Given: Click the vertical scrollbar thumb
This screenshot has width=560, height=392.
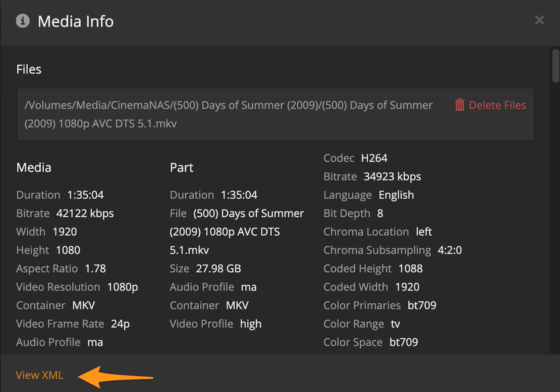Looking at the screenshot, I should tap(555, 66).
